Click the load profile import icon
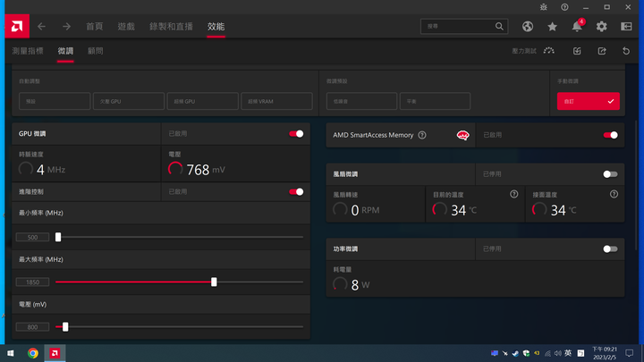Viewport: 644px width, 362px height. 577,51
